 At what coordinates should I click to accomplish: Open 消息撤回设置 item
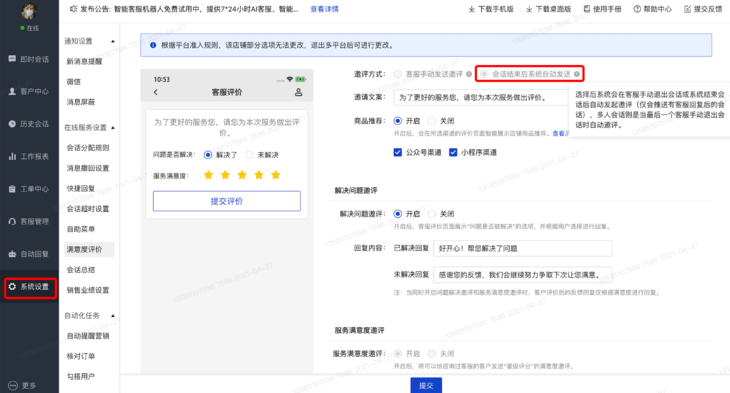[88, 168]
